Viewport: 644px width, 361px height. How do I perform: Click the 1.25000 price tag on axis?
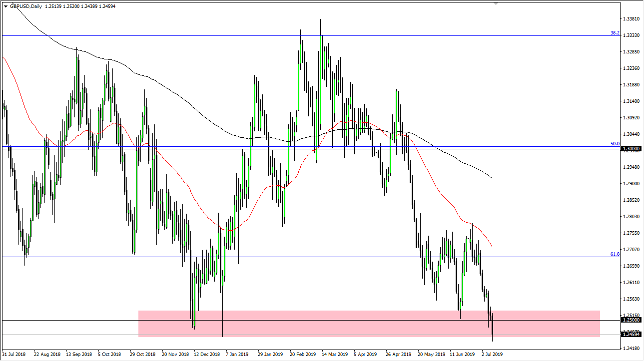pyautogui.click(x=632, y=320)
